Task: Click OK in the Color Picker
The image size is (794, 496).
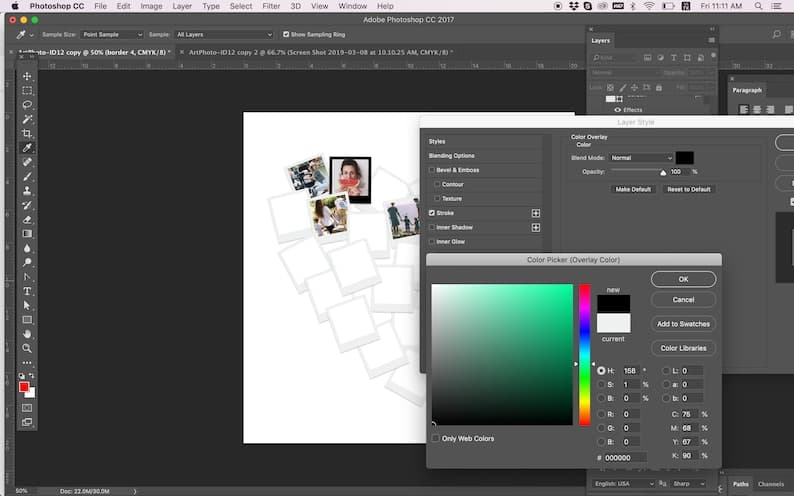Action: 683,279
